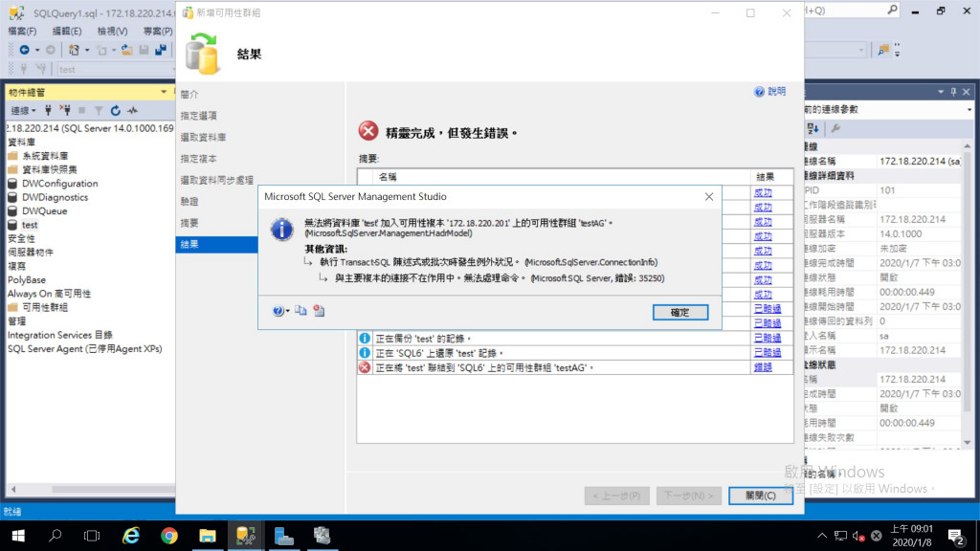Image resolution: width=980 pixels, height=551 pixels.
Task: Click the new item icon in SSMS toolbar
Action: coord(75,50)
